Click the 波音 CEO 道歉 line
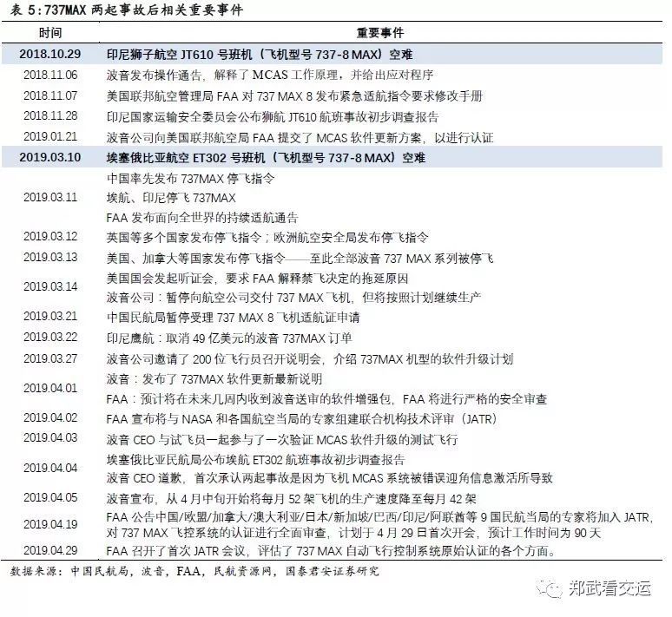The height and width of the screenshot is (617, 672). [x=330, y=478]
